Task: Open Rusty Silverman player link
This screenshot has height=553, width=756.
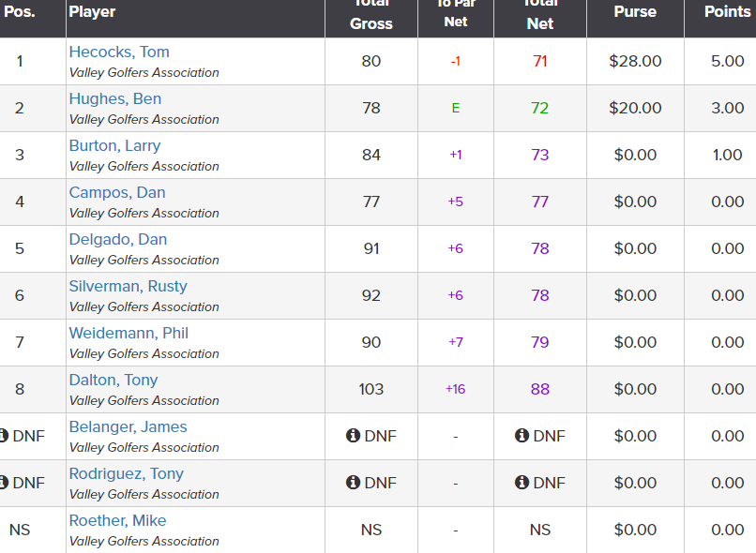Action: coord(128,286)
